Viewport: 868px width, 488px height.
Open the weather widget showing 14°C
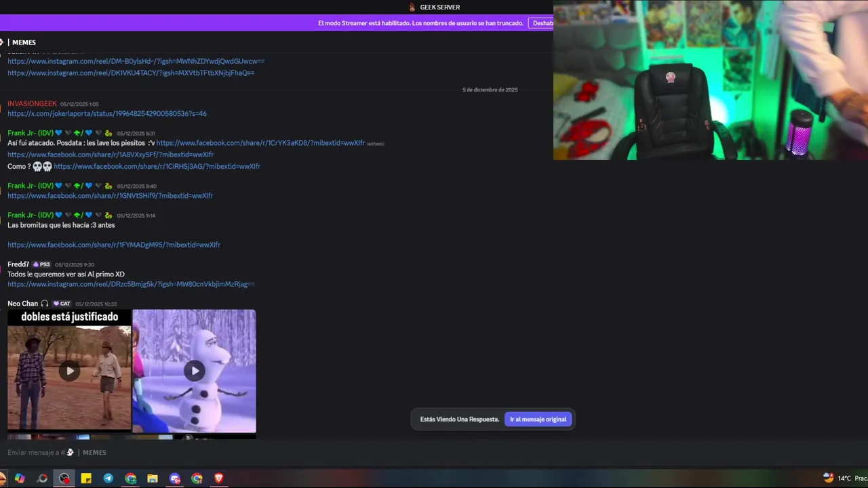pos(845,478)
